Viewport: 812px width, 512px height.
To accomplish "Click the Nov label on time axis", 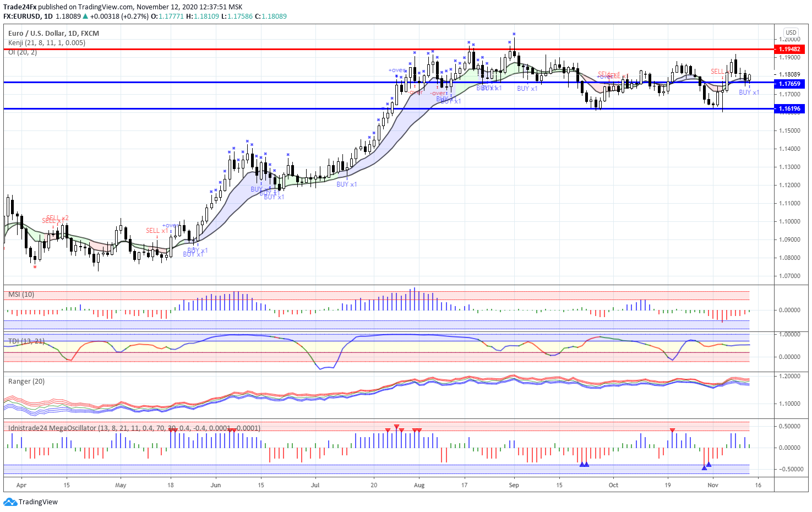I will click(x=713, y=486).
